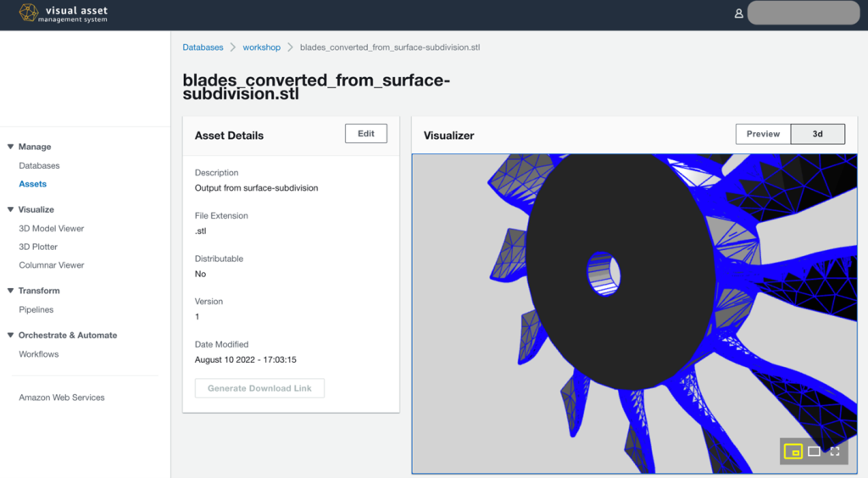The image size is (868, 478).
Task: Open Amazon Web Services link
Action: click(61, 397)
